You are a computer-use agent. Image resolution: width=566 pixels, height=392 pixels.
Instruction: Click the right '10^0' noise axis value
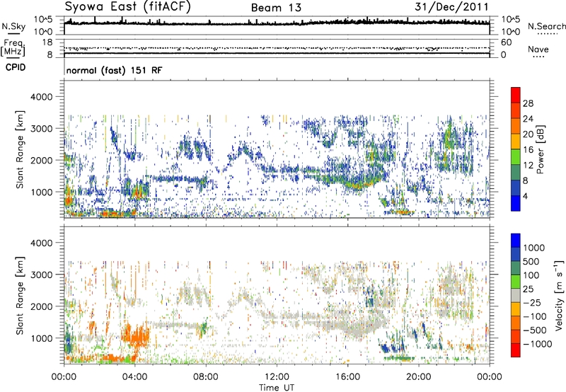click(x=511, y=32)
